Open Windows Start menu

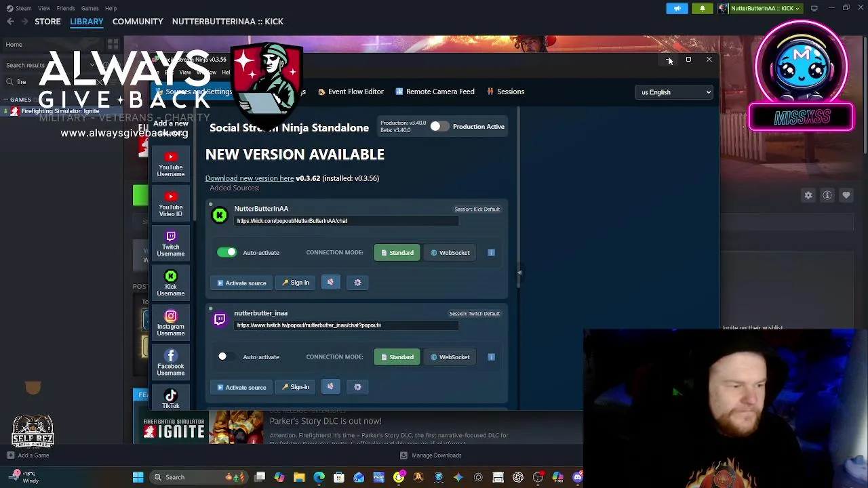[x=138, y=477]
